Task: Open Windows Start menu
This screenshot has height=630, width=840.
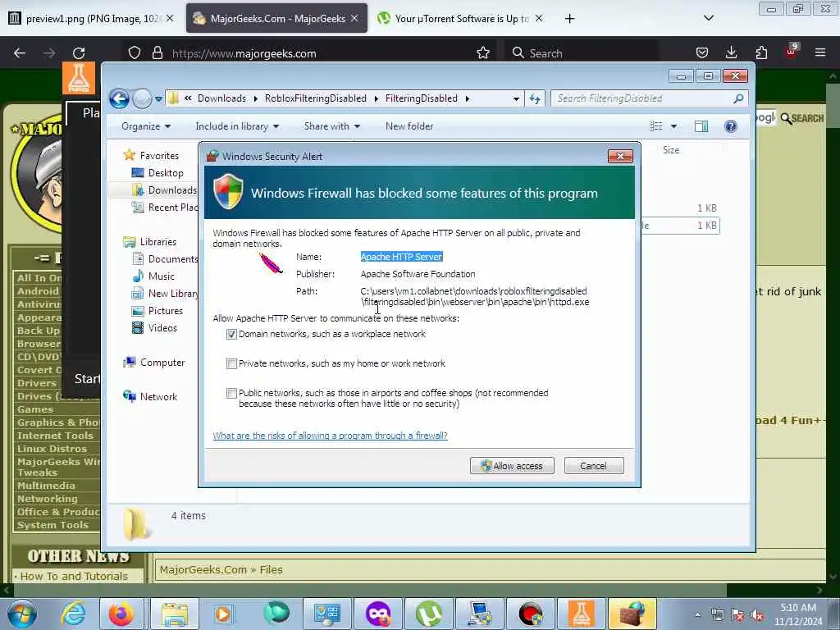Action: [22, 614]
